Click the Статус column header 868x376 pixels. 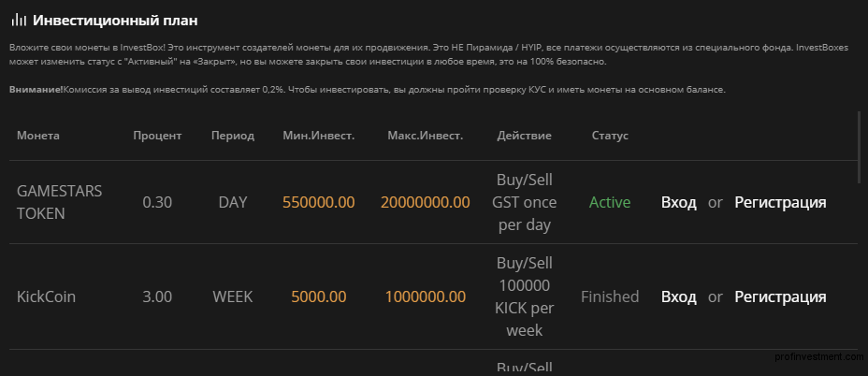[610, 136]
